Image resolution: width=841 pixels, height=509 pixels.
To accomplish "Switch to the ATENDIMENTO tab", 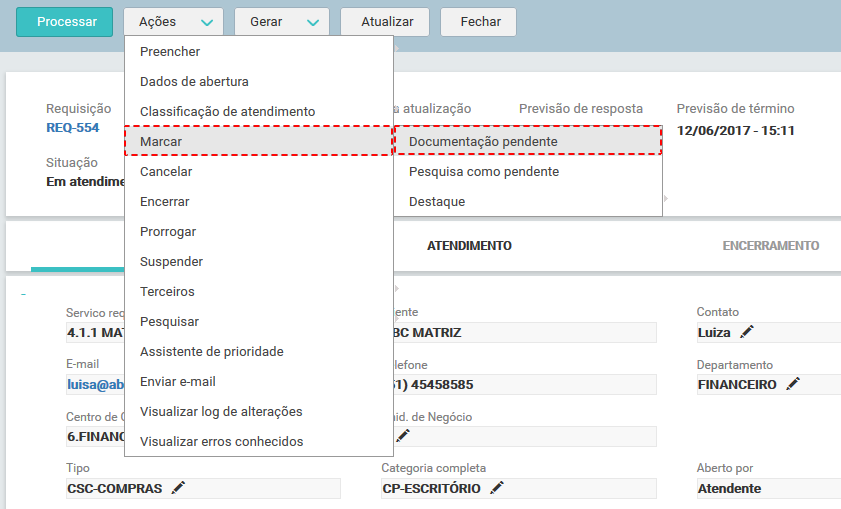I will click(469, 246).
